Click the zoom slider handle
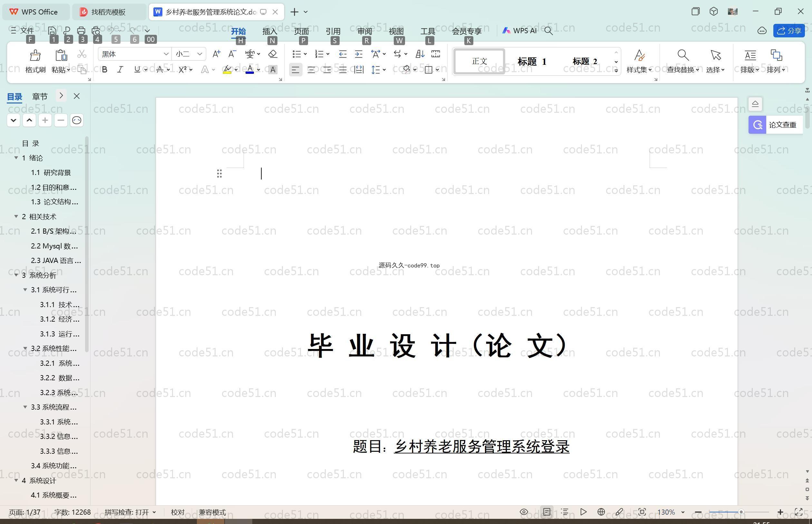 (x=741, y=512)
